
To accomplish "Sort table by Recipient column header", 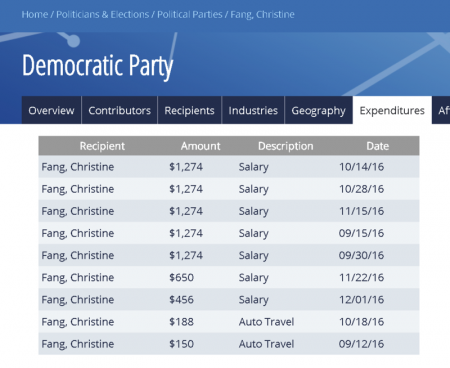I will click(102, 146).
